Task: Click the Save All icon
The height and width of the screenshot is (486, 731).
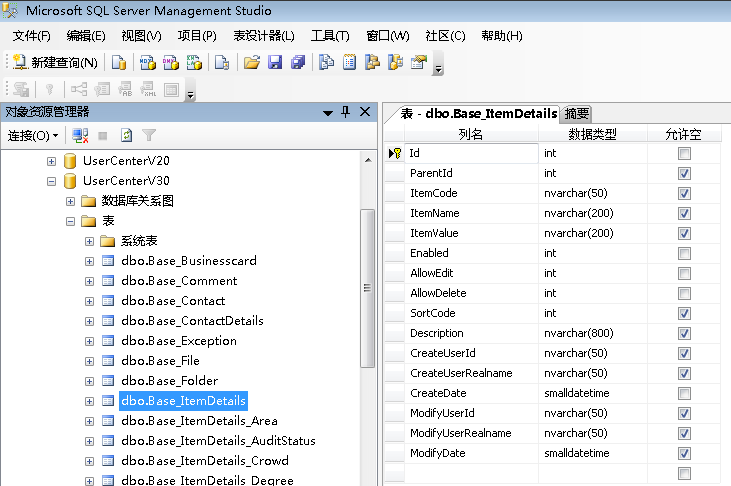Action: [298, 62]
